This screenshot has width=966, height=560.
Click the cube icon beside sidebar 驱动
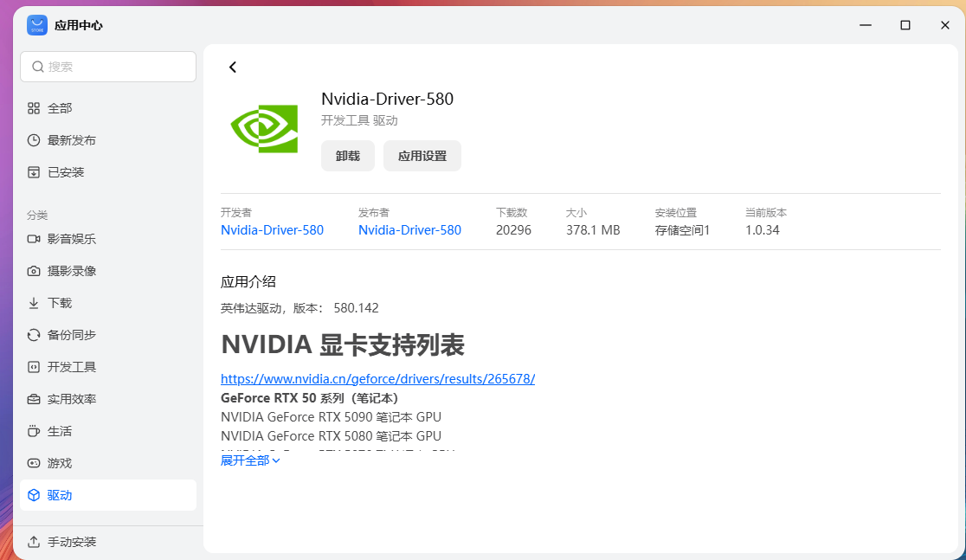click(x=34, y=495)
